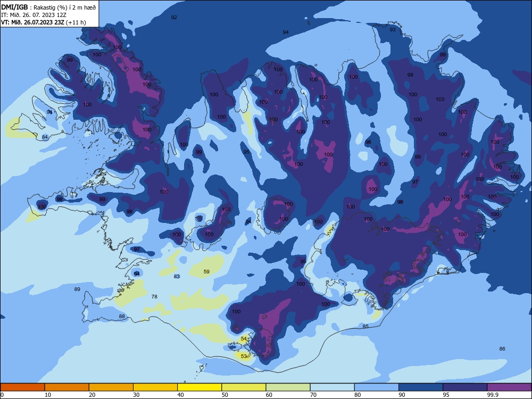Click the map value "88" on the southwest peninsula

[122, 316]
